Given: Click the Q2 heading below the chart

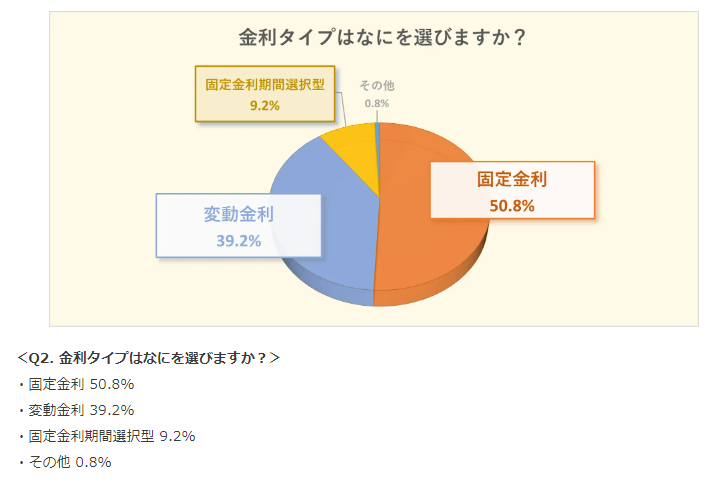Looking at the screenshot, I should pos(148,357).
